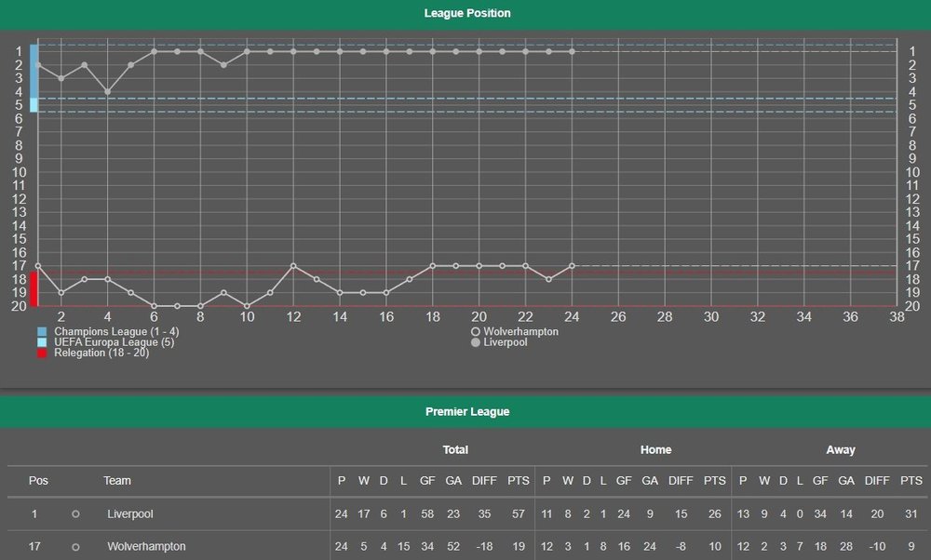Screen dimensions: 931x560
Task: Click position number 17 in Wolverhampton's row
Action: pos(34,546)
